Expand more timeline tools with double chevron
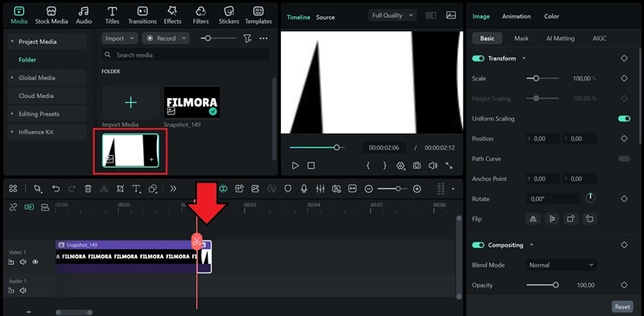The height and width of the screenshot is (316, 644). [173, 189]
